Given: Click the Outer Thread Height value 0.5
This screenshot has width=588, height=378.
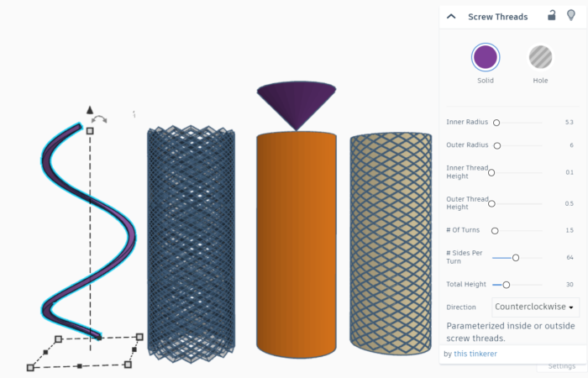Looking at the screenshot, I should (x=570, y=203).
